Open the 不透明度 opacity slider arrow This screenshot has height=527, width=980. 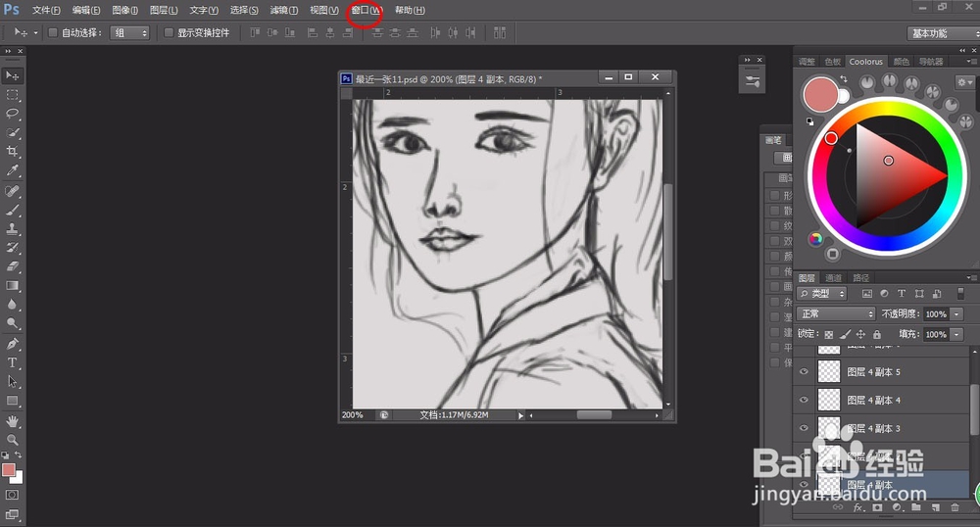pyautogui.click(x=956, y=314)
